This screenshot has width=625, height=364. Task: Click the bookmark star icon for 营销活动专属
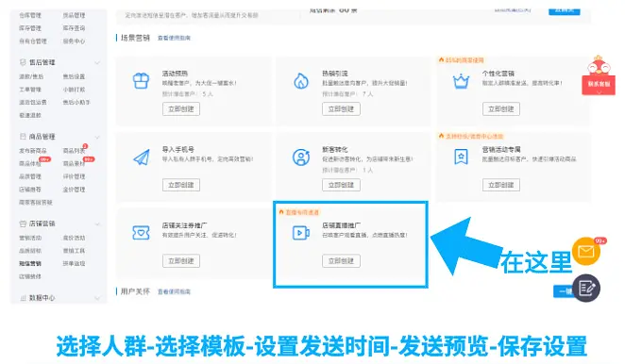(461, 157)
